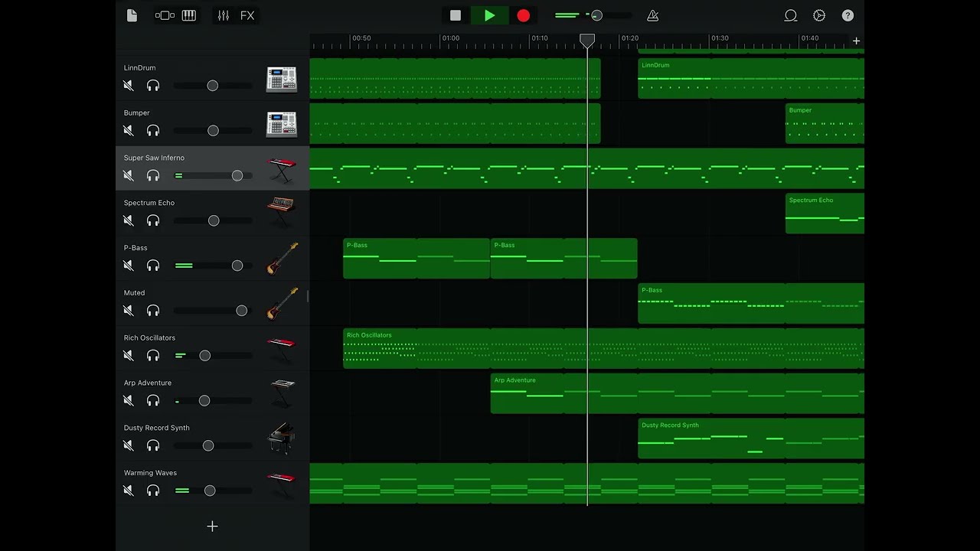
Task: Mute the LinnDrum track
Action: click(x=129, y=86)
